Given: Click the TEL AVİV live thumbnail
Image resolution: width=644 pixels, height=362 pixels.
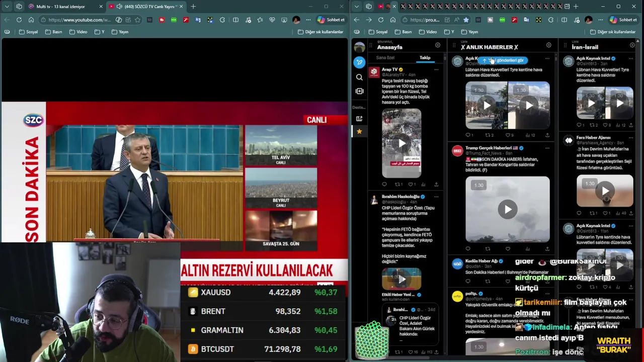Looking at the screenshot, I should tap(281, 145).
